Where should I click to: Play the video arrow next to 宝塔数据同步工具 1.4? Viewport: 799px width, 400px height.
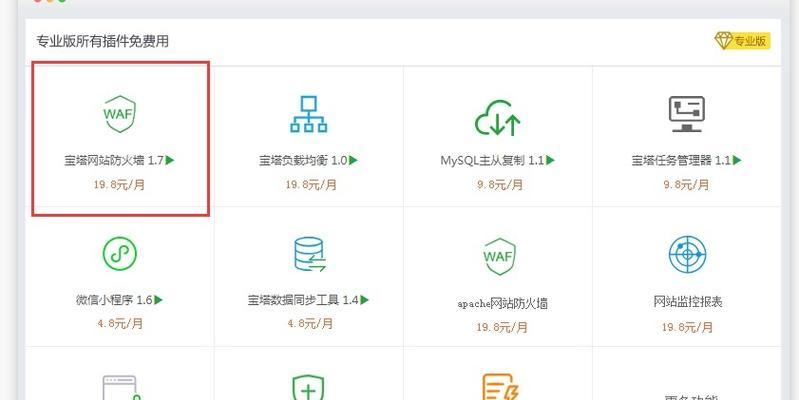[x=364, y=300]
